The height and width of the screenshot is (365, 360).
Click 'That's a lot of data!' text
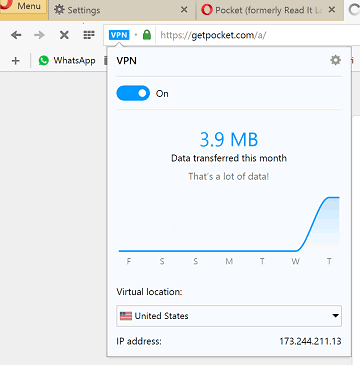[229, 176]
